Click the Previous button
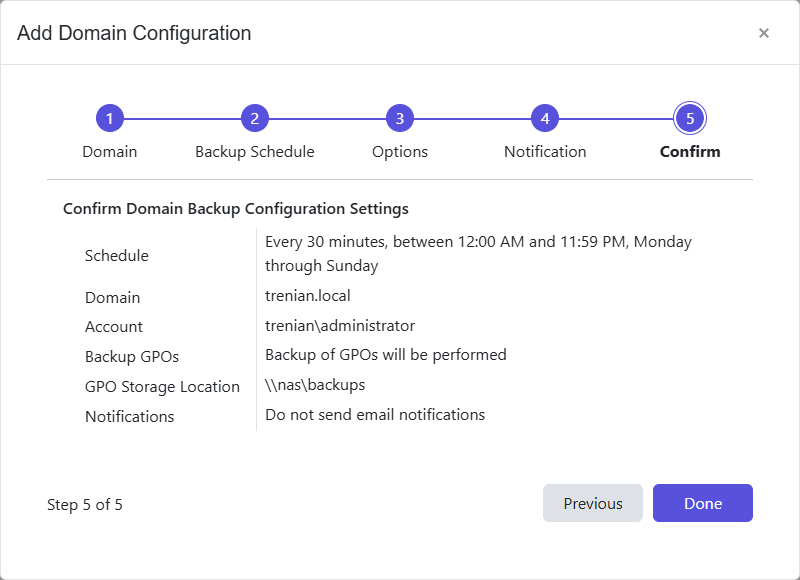This screenshot has width=800, height=580. pyautogui.click(x=593, y=503)
